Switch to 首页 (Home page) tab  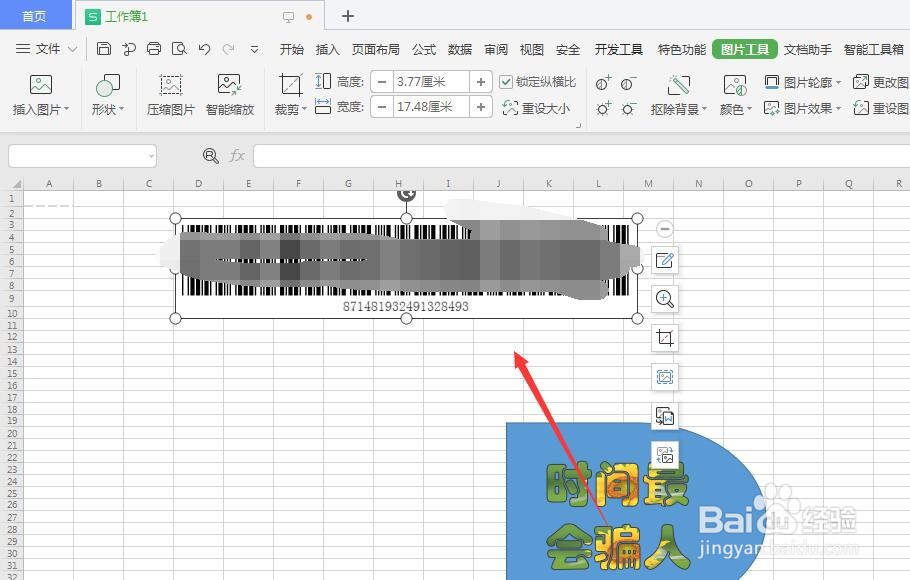click(x=34, y=16)
